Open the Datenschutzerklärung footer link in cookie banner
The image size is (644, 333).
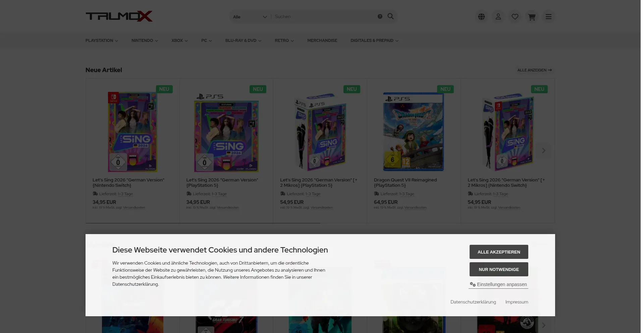(x=473, y=302)
